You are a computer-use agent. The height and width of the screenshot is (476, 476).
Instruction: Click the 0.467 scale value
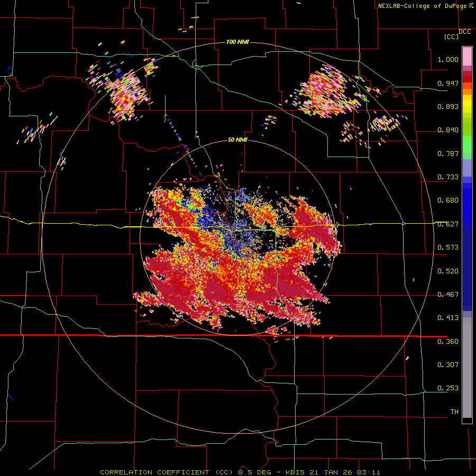point(448,295)
